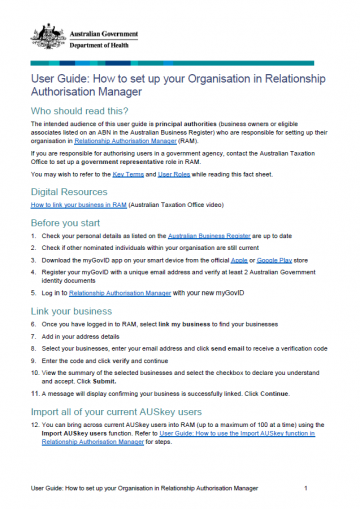This screenshot has height=509, width=360.
Task: Open the User Roles link
Action: tap(174, 174)
